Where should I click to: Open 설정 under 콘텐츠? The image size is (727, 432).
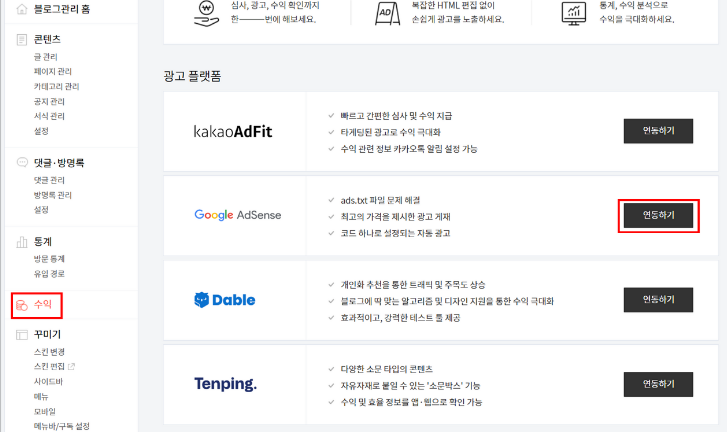(x=41, y=131)
